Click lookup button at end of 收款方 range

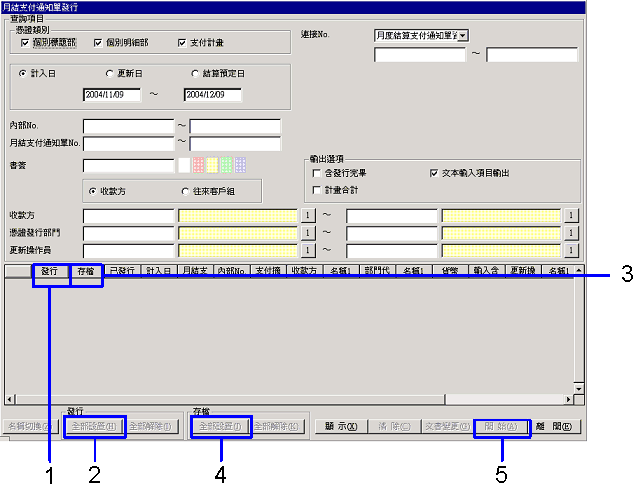[x=571, y=216]
